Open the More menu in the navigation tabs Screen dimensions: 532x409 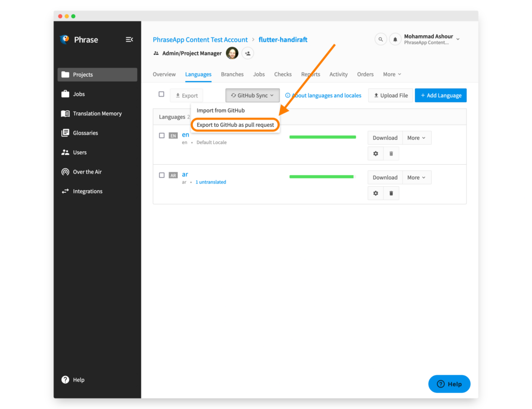pyautogui.click(x=391, y=74)
